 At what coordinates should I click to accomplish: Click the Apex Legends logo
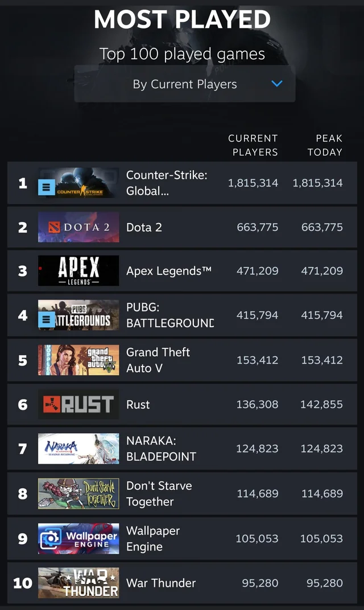point(78,271)
